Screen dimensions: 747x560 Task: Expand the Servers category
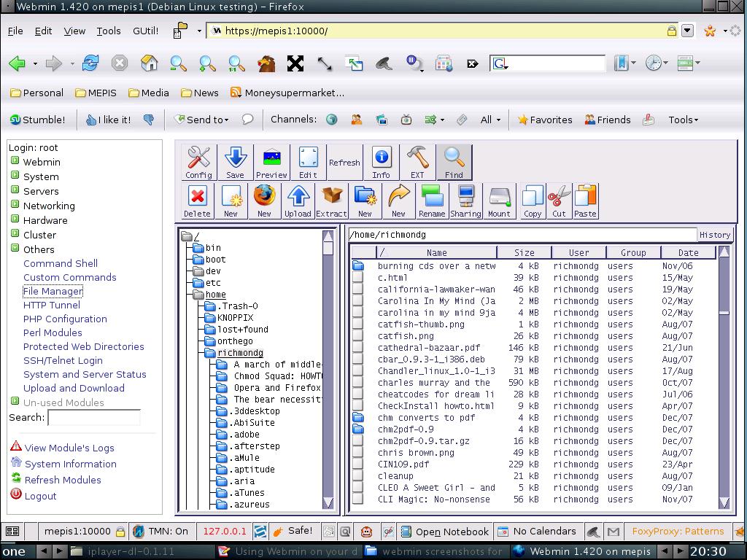pos(15,190)
